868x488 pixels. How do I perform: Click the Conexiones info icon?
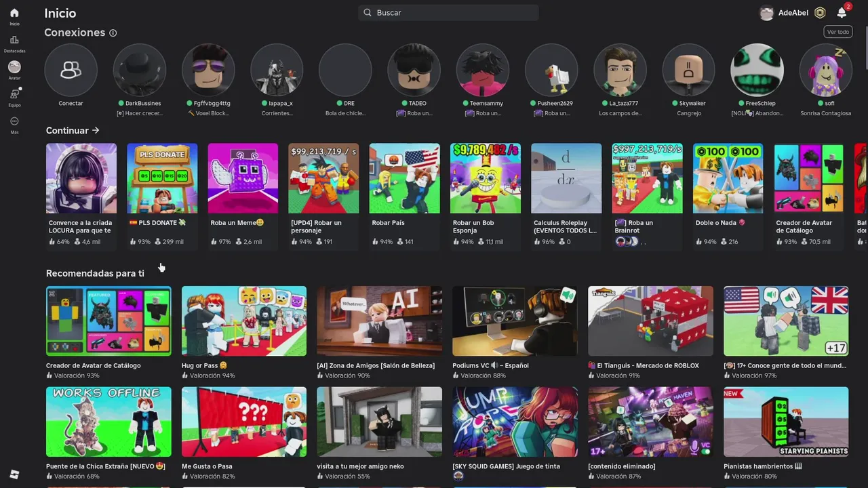pyautogui.click(x=113, y=33)
